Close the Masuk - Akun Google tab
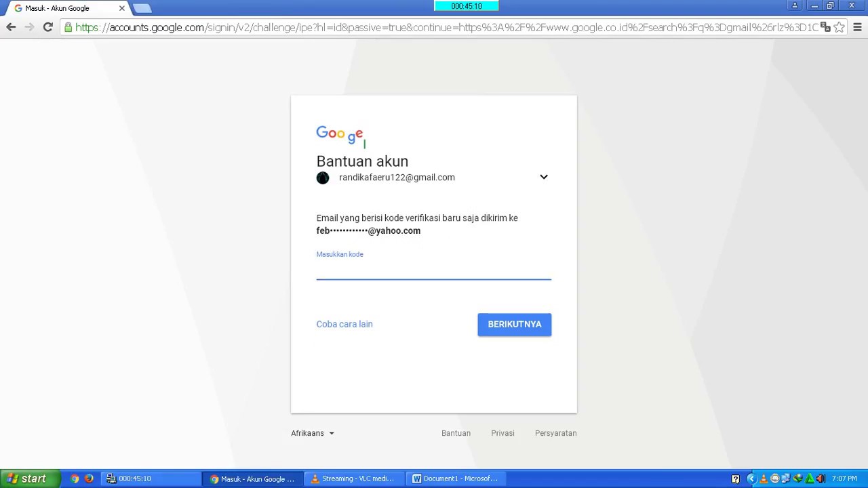This screenshot has width=868, height=488. click(x=122, y=8)
